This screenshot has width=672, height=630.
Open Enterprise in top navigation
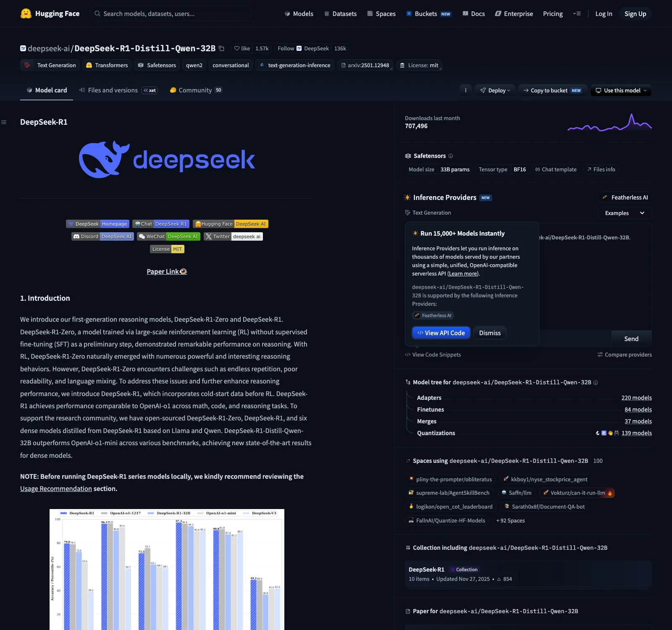coord(514,13)
